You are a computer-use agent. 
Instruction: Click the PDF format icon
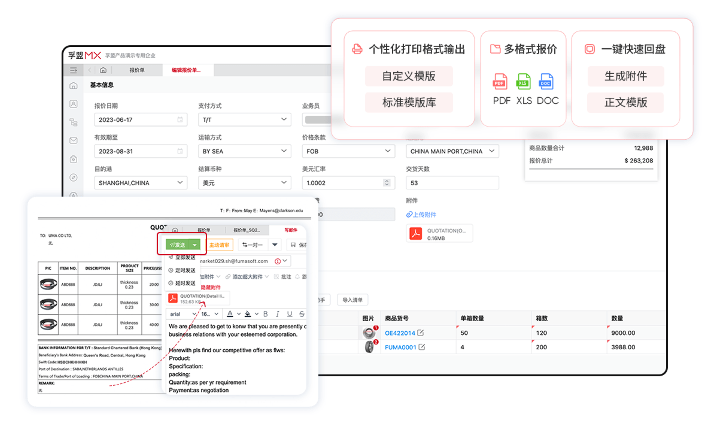point(501,85)
